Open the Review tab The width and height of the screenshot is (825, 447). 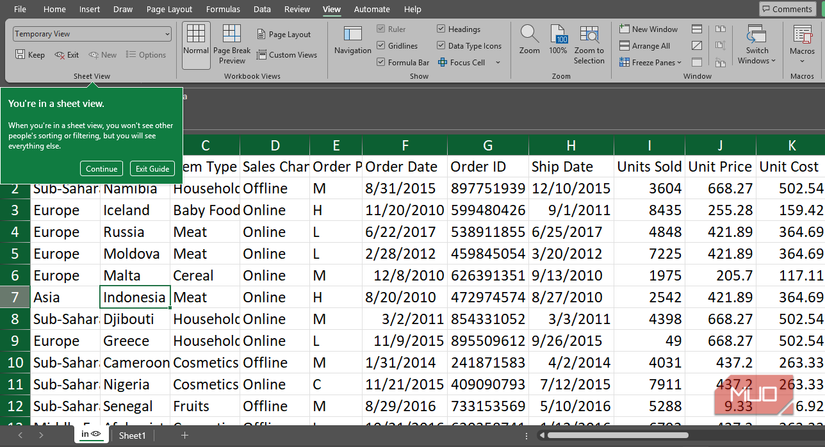click(297, 9)
